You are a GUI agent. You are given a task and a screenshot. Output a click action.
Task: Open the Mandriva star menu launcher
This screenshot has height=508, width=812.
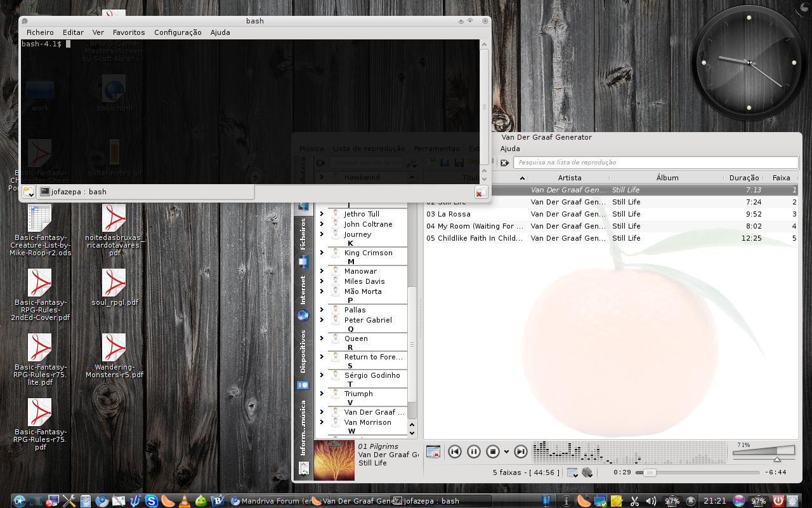pyautogui.click(x=20, y=501)
